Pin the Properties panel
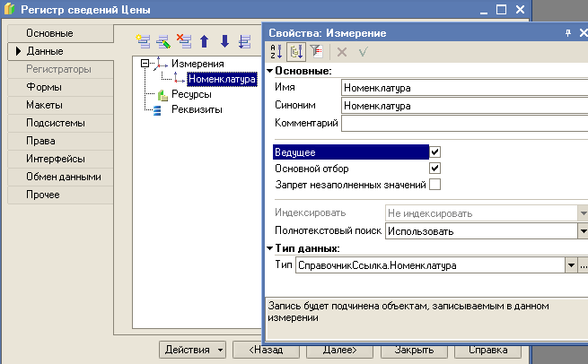Image resolution: width=588 pixels, height=364 pixels. tap(568, 33)
